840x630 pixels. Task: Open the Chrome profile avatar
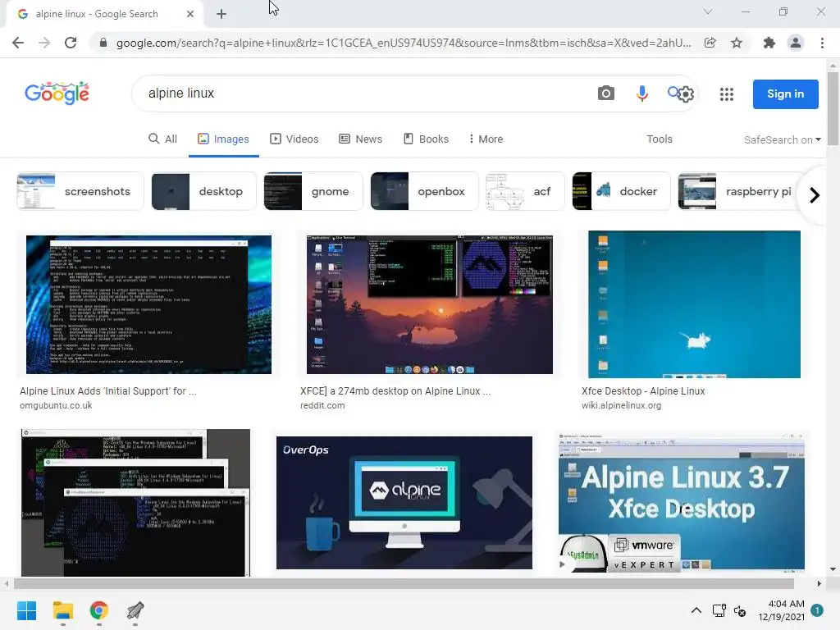(x=796, y=43)
